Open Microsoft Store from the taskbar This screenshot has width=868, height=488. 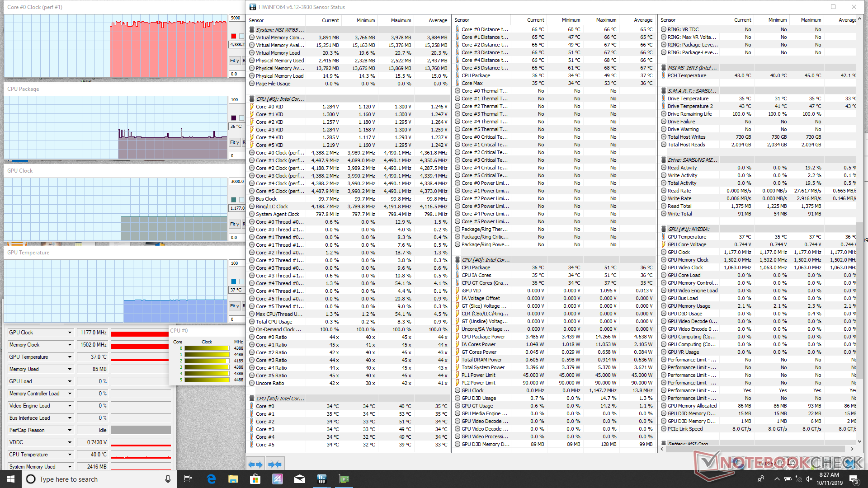click(x=255, y=479)
